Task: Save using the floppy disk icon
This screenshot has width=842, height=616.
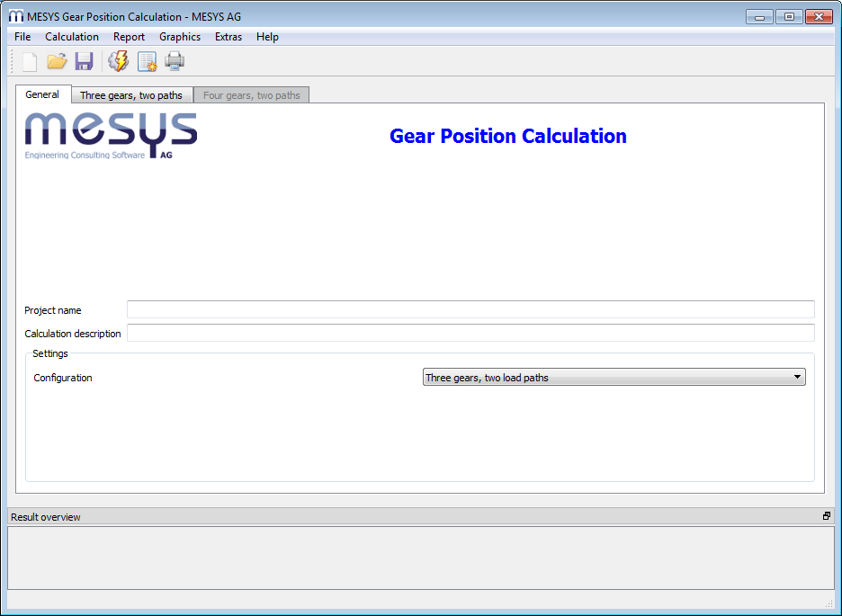Action: [x=84, y=61]
